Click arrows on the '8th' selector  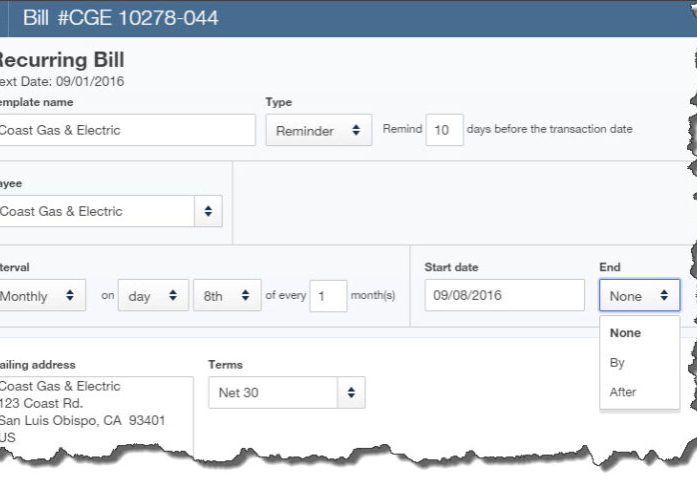click(245, 295)
